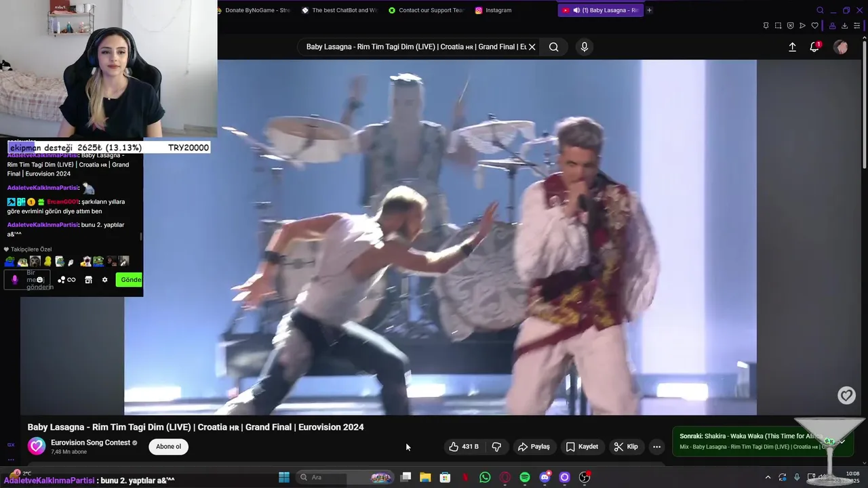868x488 pixels.
Task: Like the Baby Lasagna video
Action: pos(464,447)
